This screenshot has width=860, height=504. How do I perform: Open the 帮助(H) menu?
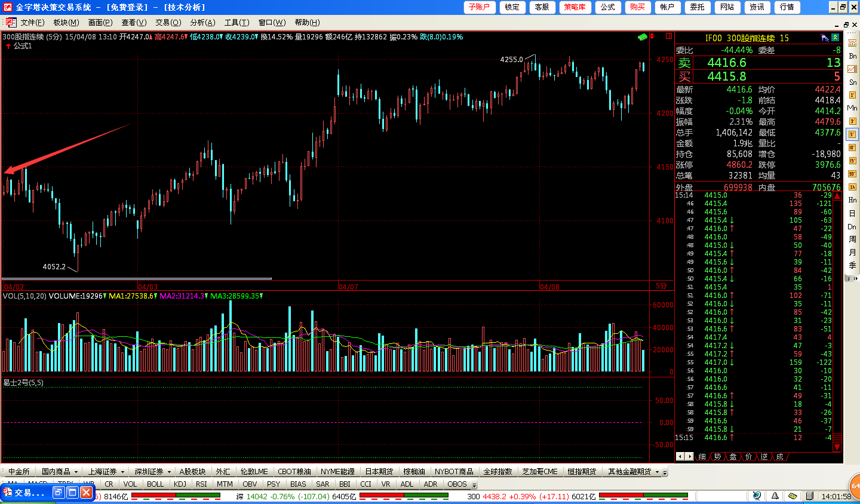(307, 23)
